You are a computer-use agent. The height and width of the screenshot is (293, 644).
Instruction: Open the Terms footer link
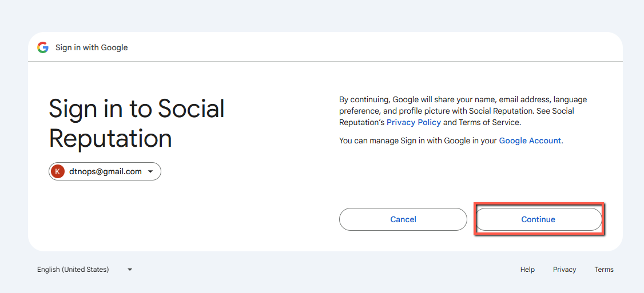click(604, 270)
